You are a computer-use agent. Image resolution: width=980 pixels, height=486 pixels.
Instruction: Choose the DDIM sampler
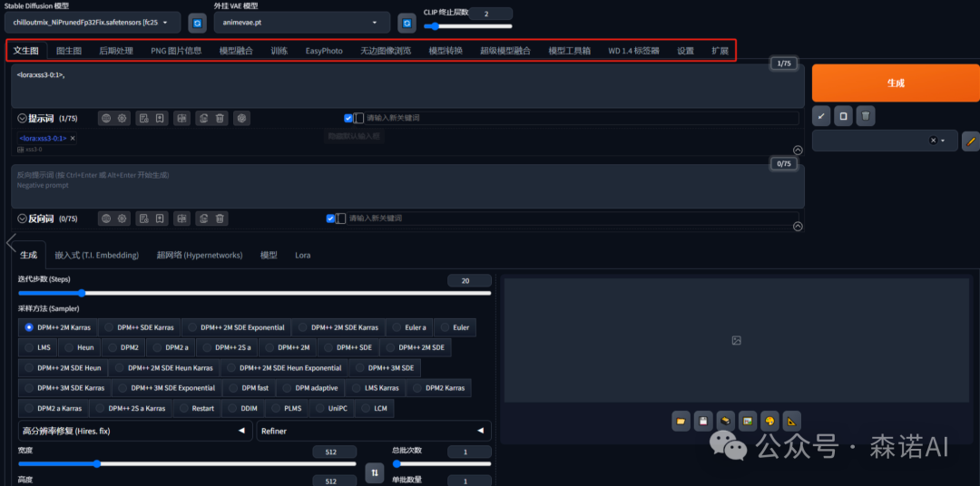tap(242, 408)
